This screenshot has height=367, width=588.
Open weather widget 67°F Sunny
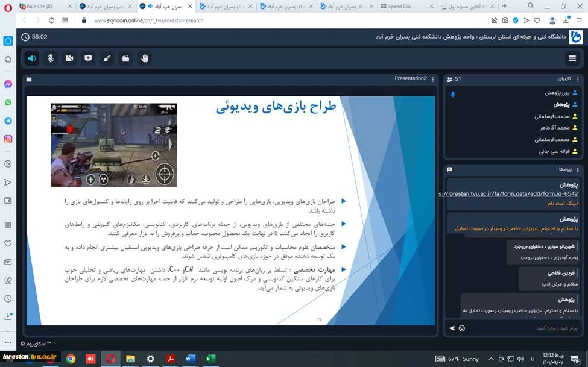(457, 359)
